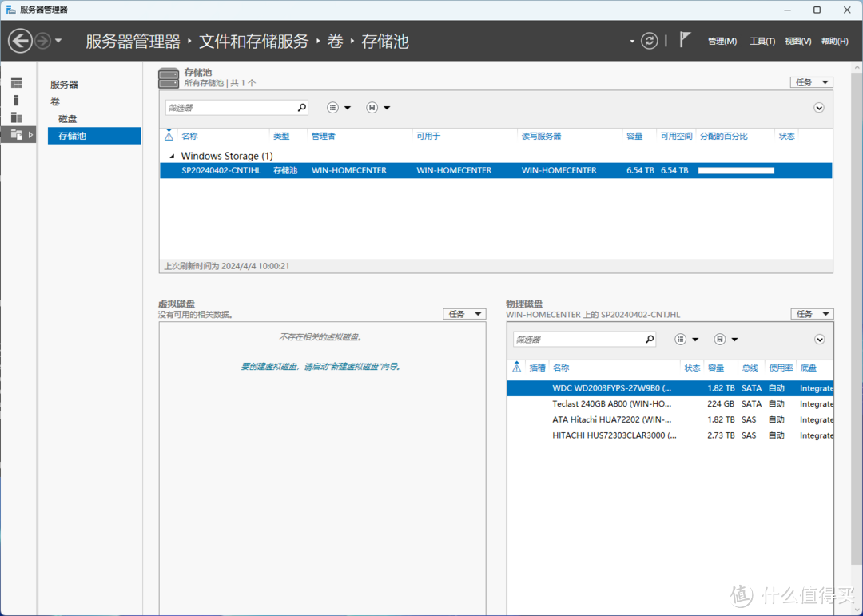The width and height of the screenshot is (863, 616).
Task: Expand the sidebar arrow beside storage services icon
Action: (31, 134)
